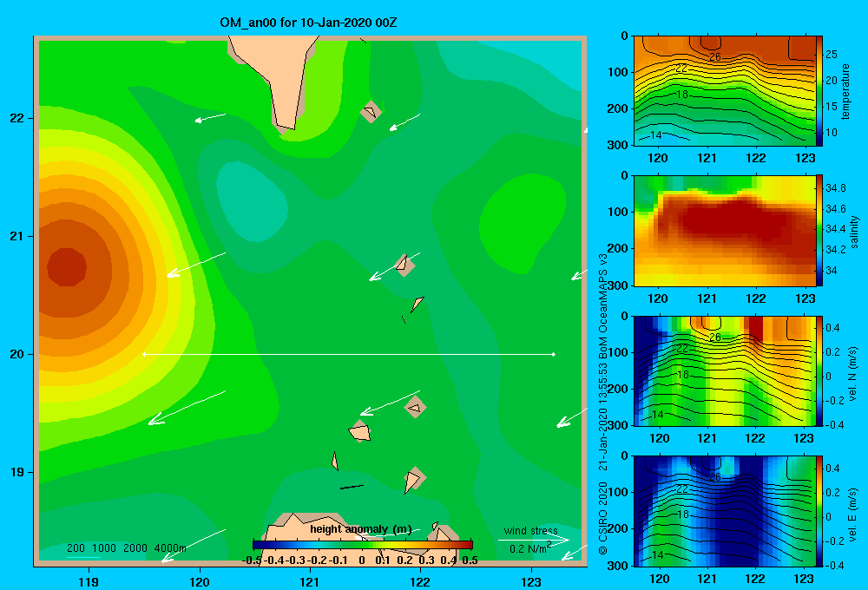Screen dimensions: 868x590
Task: Click latitude label 20 on map axis
Action: coord(17,354)
